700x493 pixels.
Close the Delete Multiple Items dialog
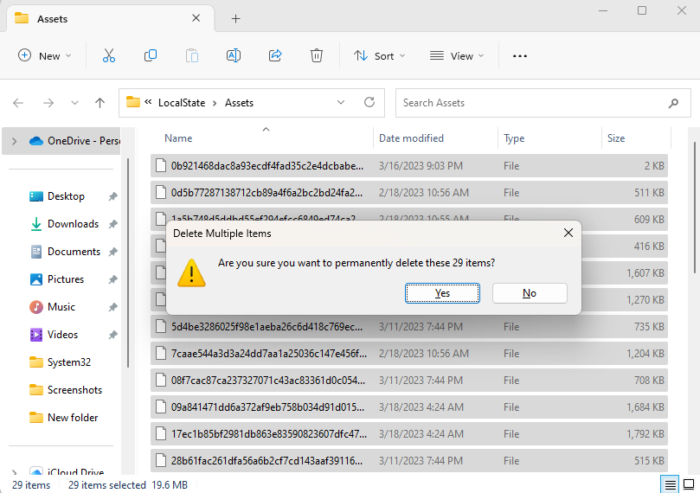[x=568, y=233]
